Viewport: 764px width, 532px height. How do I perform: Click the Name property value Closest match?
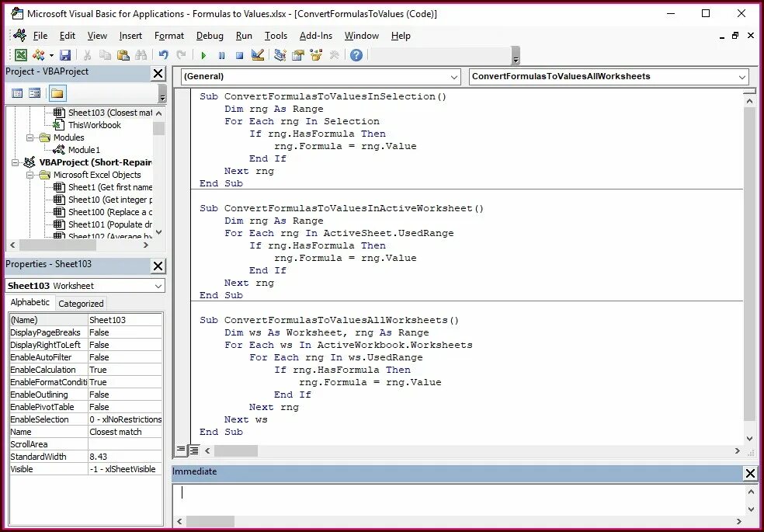(125, 432)
